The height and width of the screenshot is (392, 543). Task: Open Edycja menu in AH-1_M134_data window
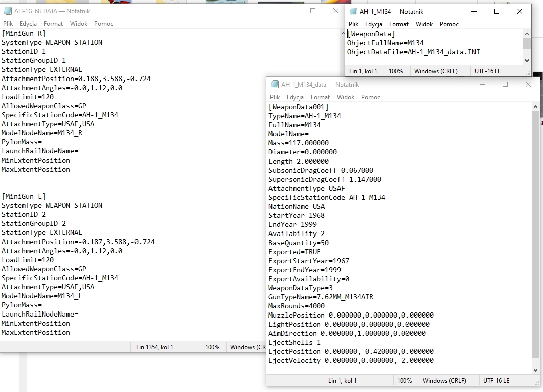(295, 97)
